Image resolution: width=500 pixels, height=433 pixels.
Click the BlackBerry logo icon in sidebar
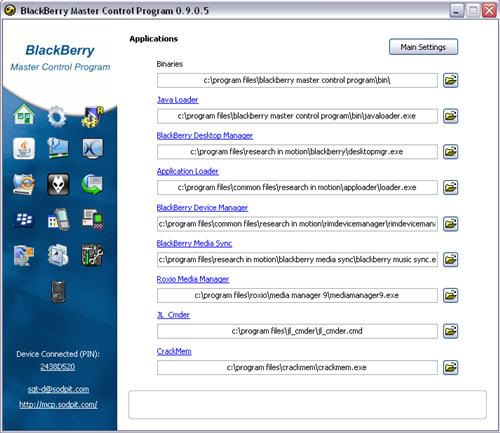click(24, 219)
